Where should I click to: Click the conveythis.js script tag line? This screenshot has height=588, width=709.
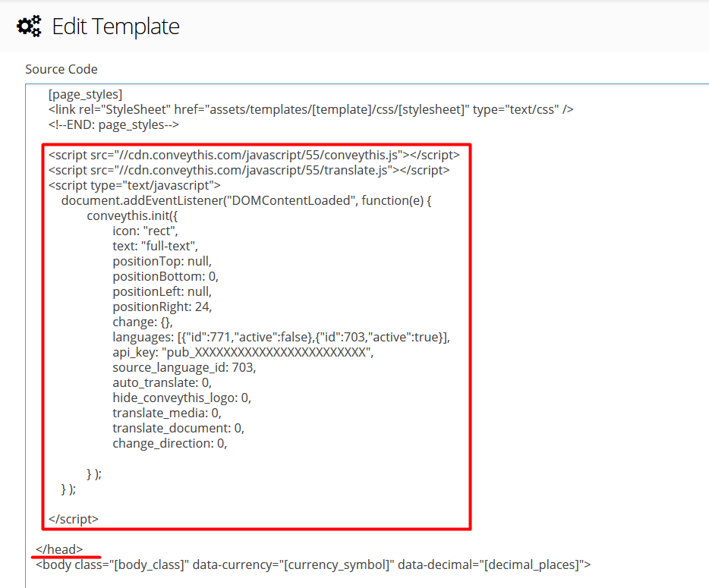pos(254,155)
